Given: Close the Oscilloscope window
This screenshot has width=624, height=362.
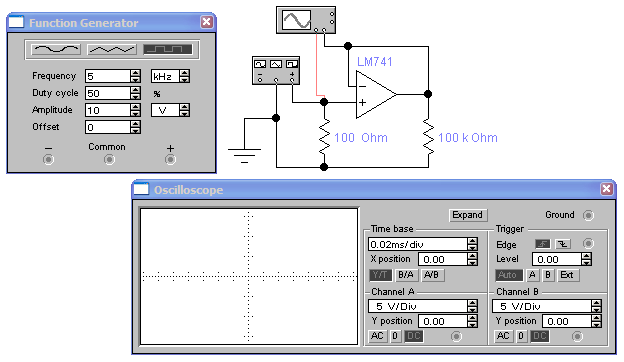Looking at the screenshot, I should (x=606, y=189).
